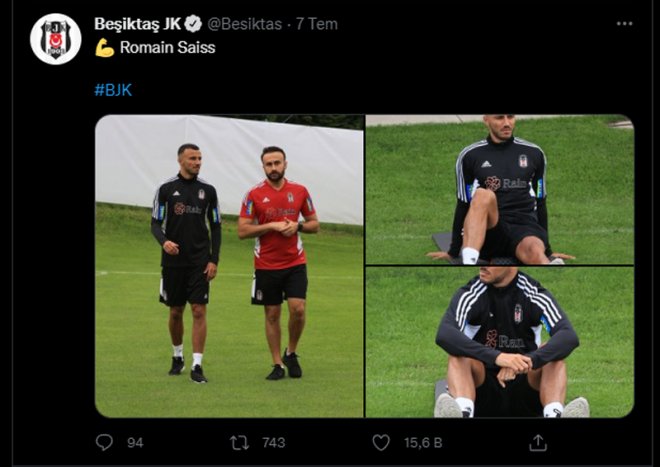Retweet using the arrows icon

coord(240,442)
